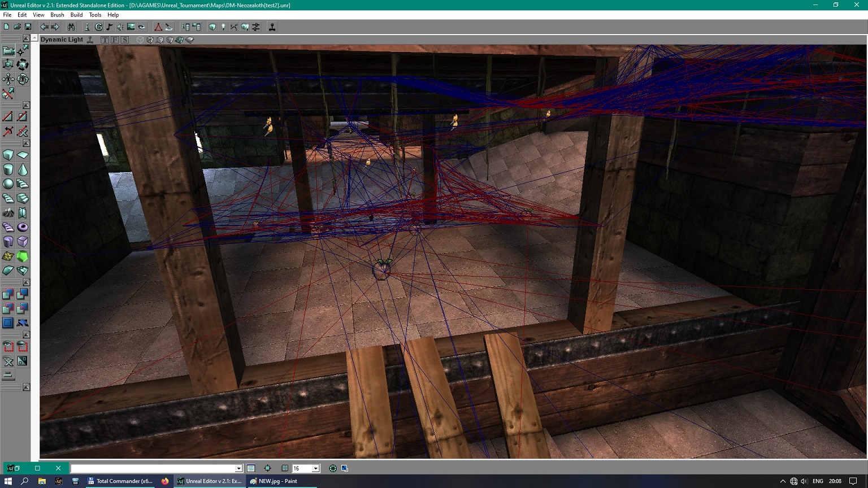The image size is (868, 488).
Task: Save the map with the floppy icon
Action: click(x=28, y=27)
